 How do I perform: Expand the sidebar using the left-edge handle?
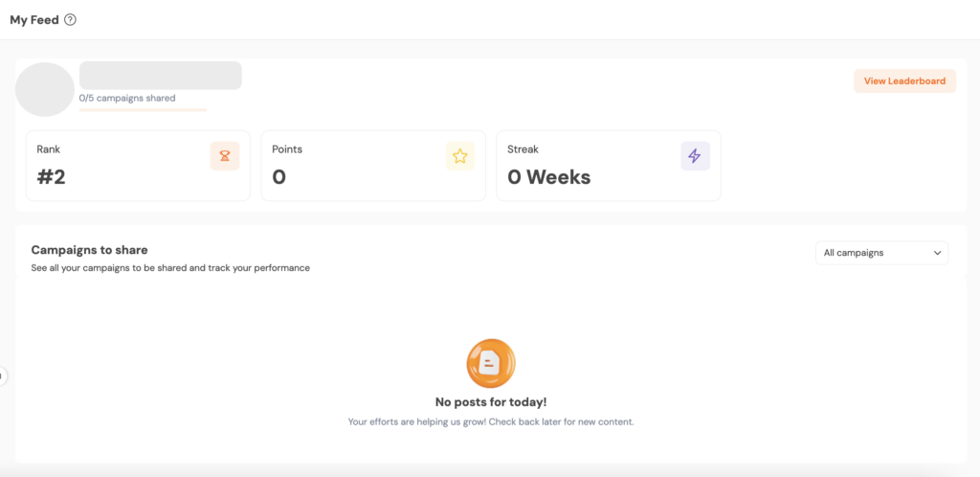(x=3, y=375)
